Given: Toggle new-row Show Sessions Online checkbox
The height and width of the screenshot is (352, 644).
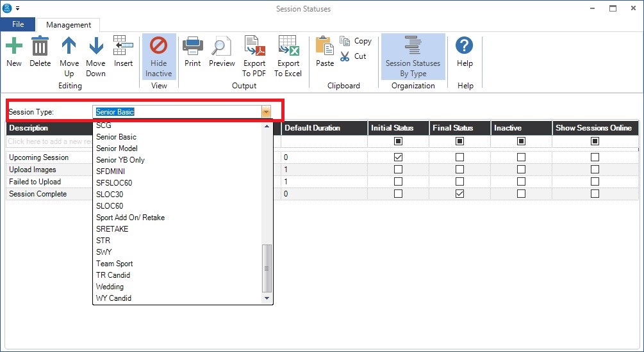Looking at the screenshot, I should click(595, 141).
